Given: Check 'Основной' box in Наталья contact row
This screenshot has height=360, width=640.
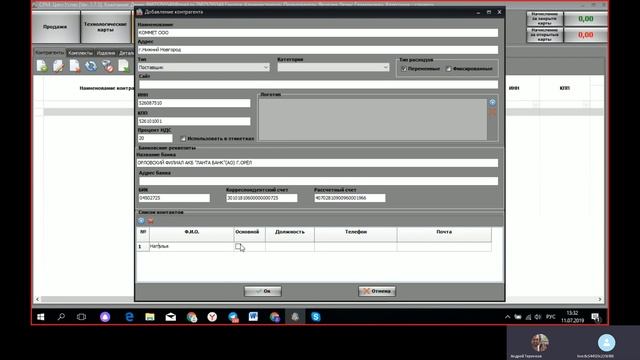Looking at the screenshot, I should [x=238, y=246].
